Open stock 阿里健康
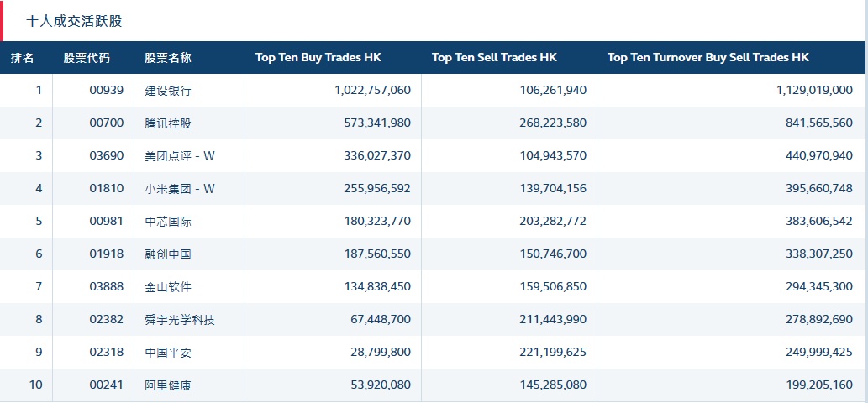The height and width of the screenshot is (403, 868). click(x=168, y=385)
